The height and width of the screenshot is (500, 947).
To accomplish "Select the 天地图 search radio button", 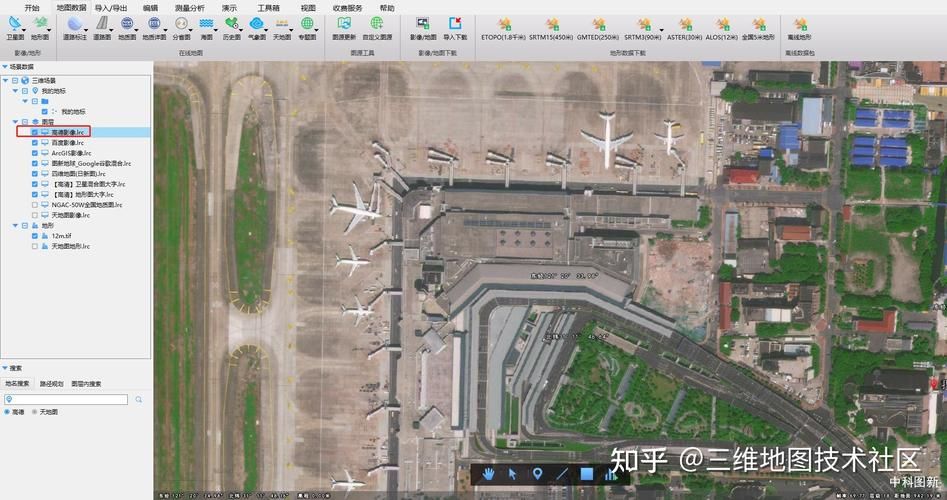I will (x=34, y=412).
